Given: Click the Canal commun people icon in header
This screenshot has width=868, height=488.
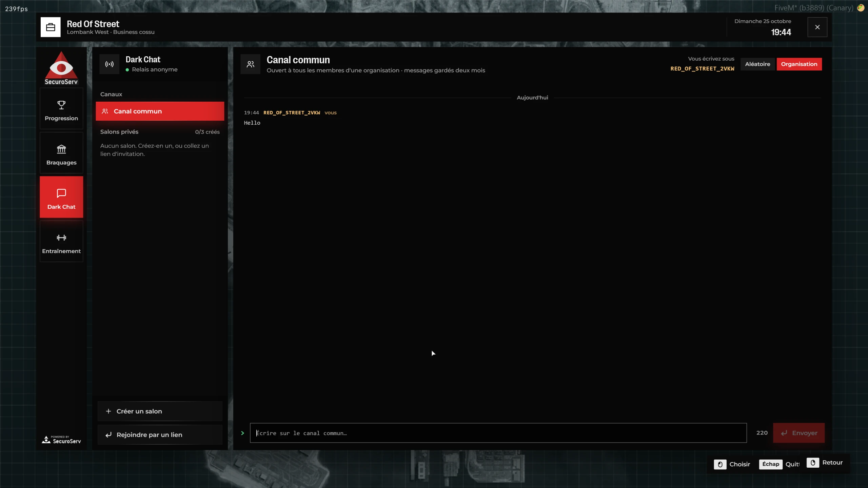Looking at the screenshot, I should [251, 64].
